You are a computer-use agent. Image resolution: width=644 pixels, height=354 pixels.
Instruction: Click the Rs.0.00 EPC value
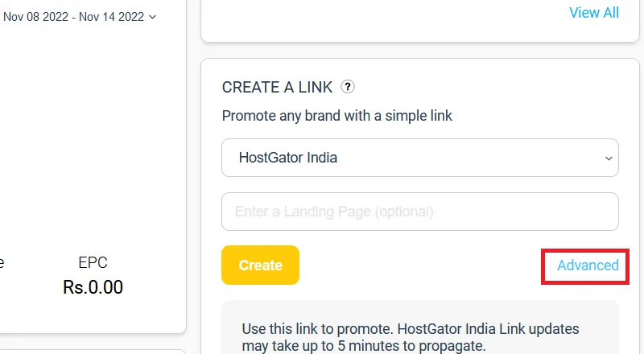click(x=93, y=287)
